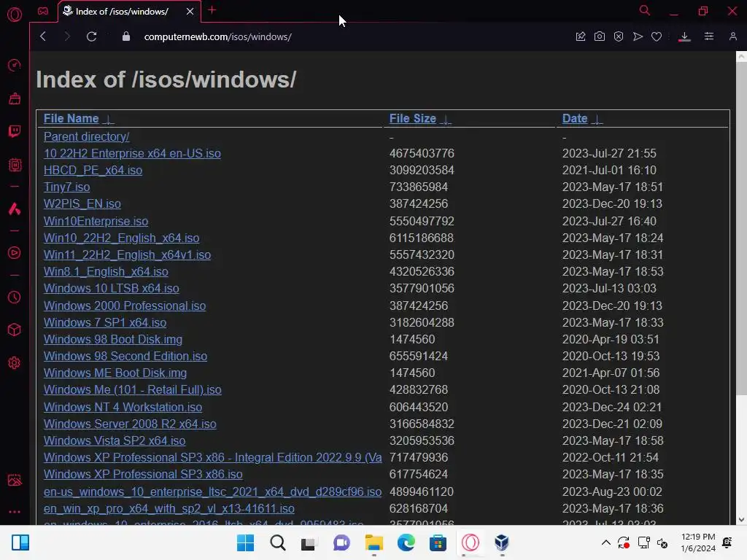Open the chip icon in sidebar
This screenshot has width=747, height=560.
click(x=15, y=165)
